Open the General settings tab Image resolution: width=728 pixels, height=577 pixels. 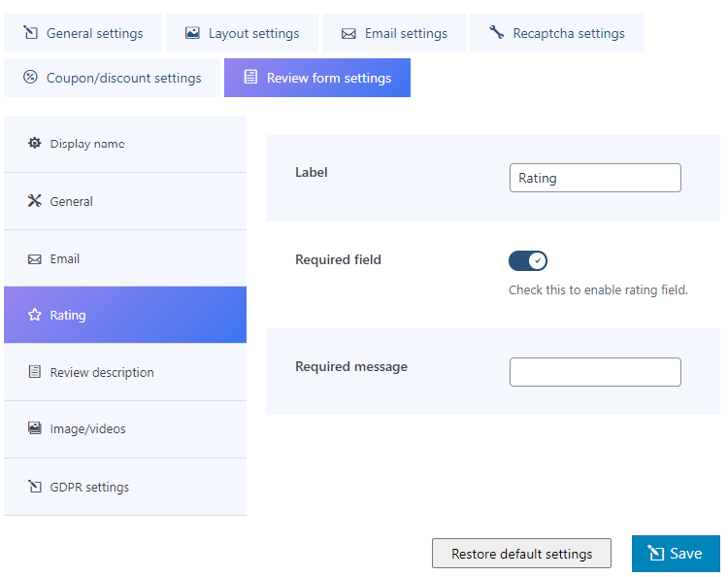pyautogui.click(x=83, y=33)
